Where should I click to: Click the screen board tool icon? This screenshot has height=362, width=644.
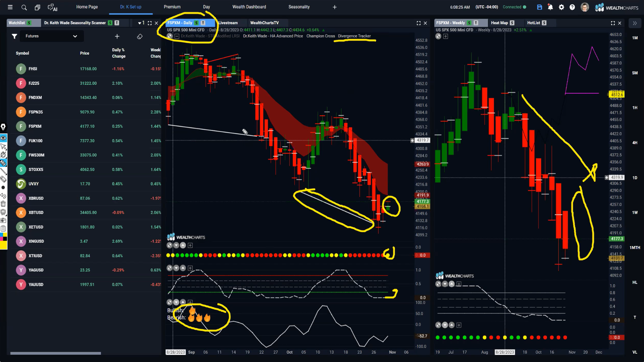coord(3,212)
